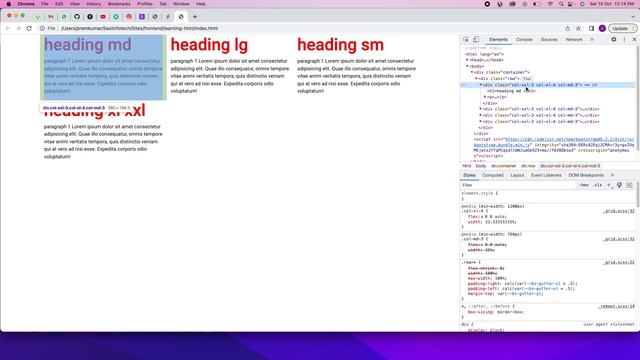The width and height of the screenshot is (640, 360).
Task: Show more DevTools panel tabs
Action: (592, 40)
